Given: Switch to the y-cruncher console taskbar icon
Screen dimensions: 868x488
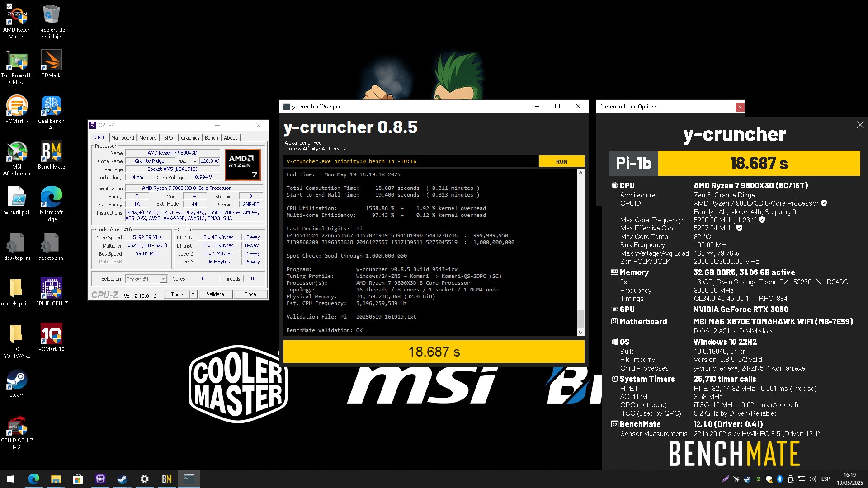Looking at the screenshot, I should point(189,479).
